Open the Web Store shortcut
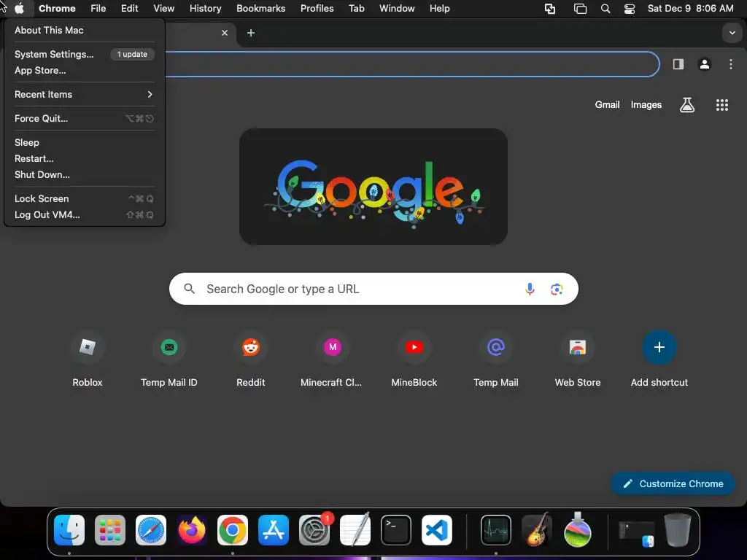Viewport: 747px width, 560px height. click(x=578, y=359)
